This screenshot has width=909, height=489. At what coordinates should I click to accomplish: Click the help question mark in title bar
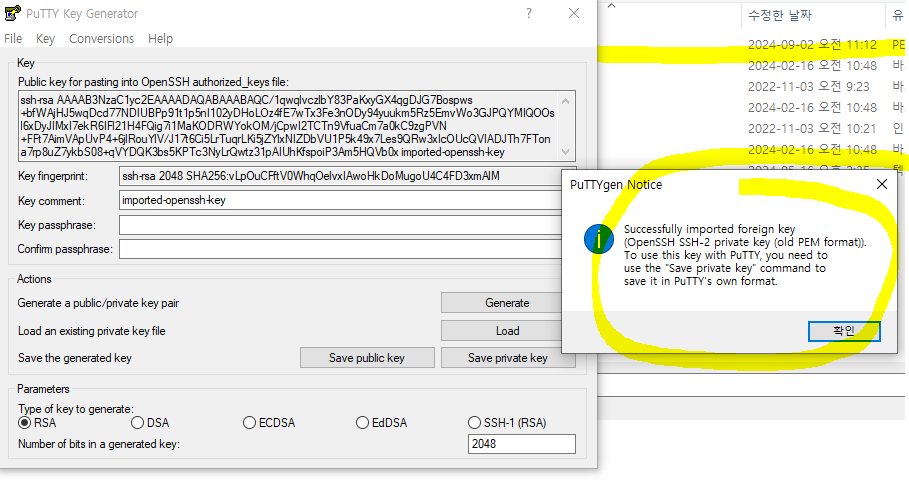pos(529,13)
